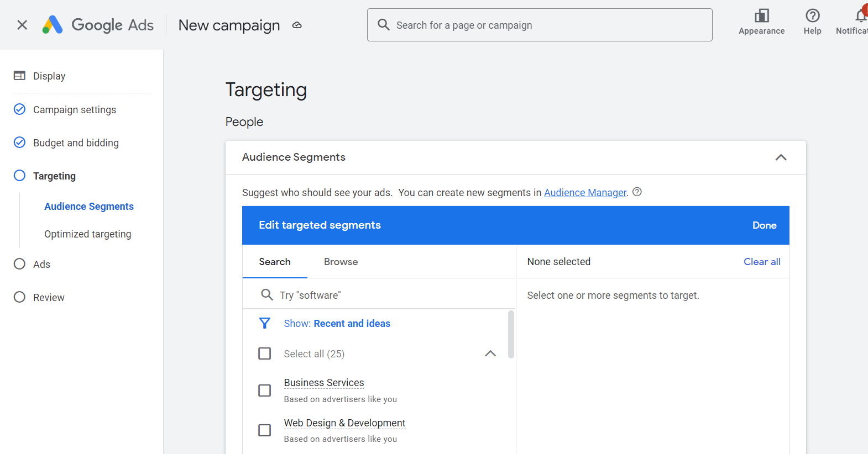Click the Display campaign type icon
868x454 pixels.
pos(19,76)
